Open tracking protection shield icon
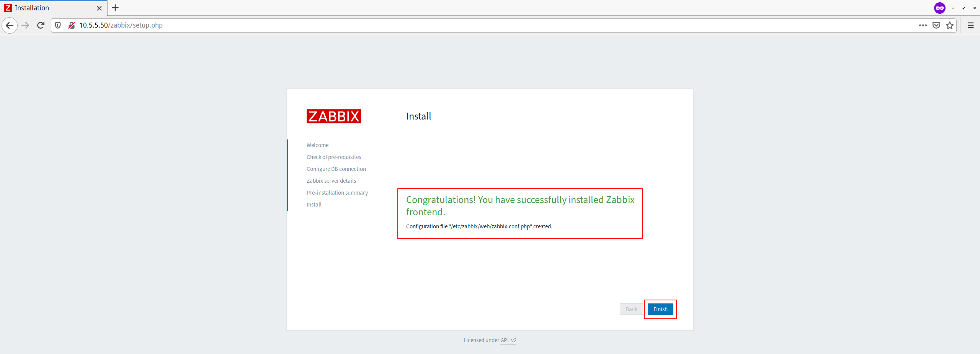 (58, 25)
